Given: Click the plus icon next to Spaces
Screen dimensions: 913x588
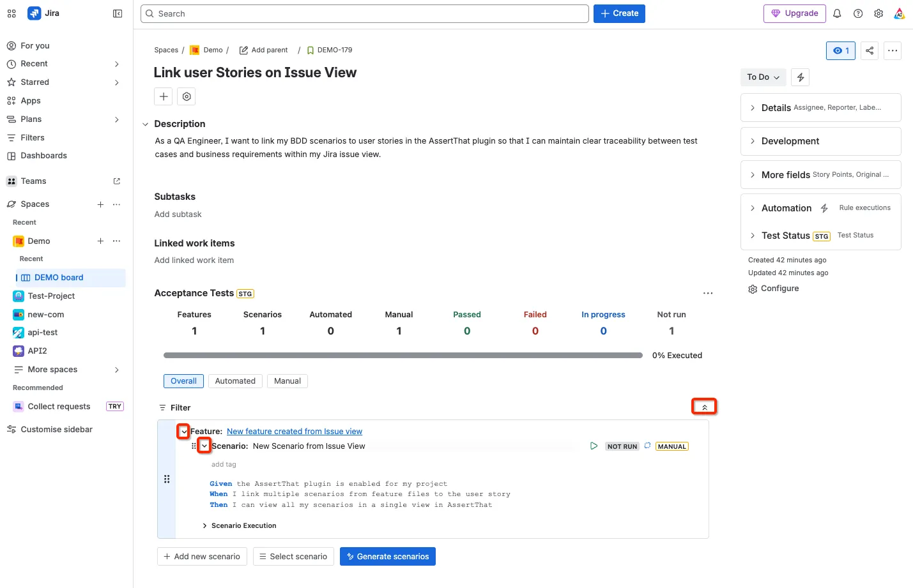Looking at the screenshot, I should tap(100, 204).
